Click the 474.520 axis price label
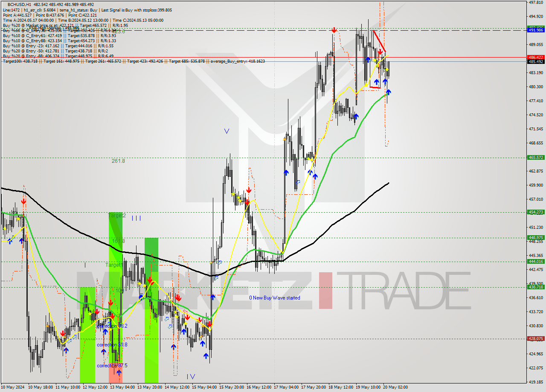This screenshot has width=546, height=392. pyautogui.click(x=536, y=115)
